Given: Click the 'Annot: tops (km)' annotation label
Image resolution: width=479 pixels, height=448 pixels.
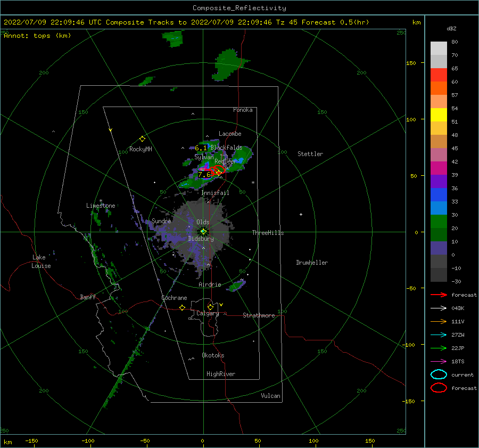Looking at the screenshot, I should 37,36.
